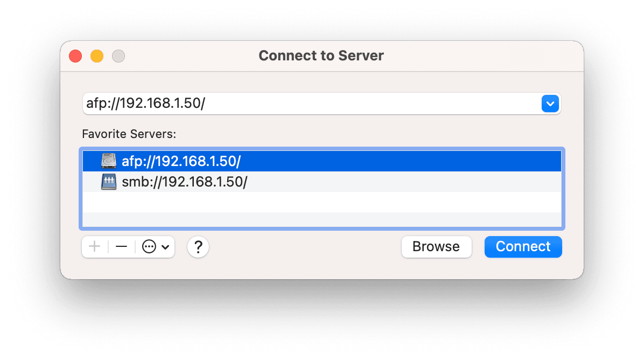Click the Browse button

click(x=436, y=246)
